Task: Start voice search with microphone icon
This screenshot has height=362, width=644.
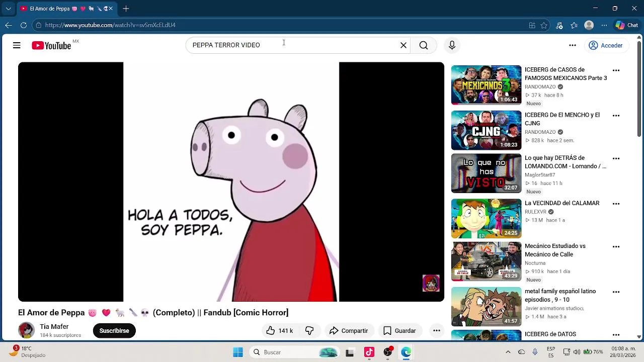Action: coord(452,45)
